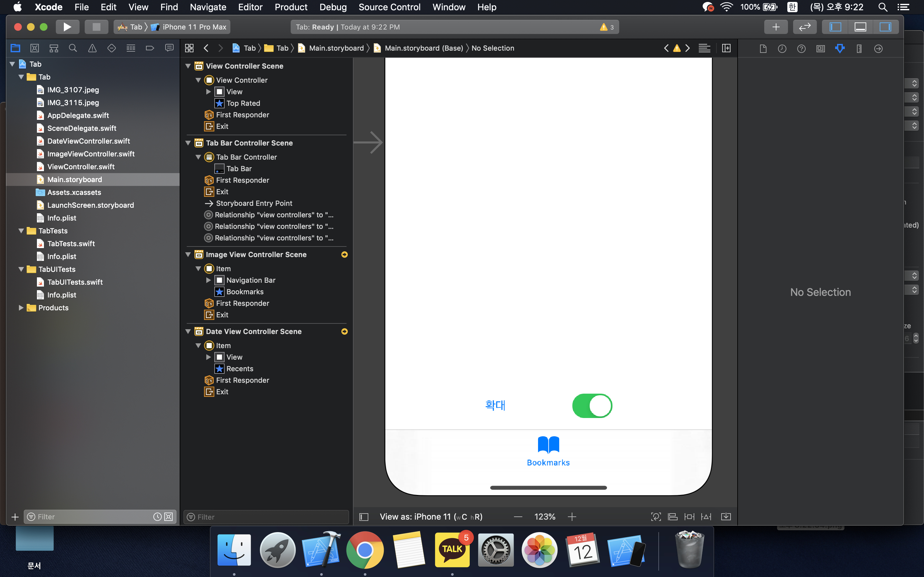The height and width of the screenshot is (577, 924).
Task: Toggle the Inspectors panel visibility
Action: click(885, 27)
